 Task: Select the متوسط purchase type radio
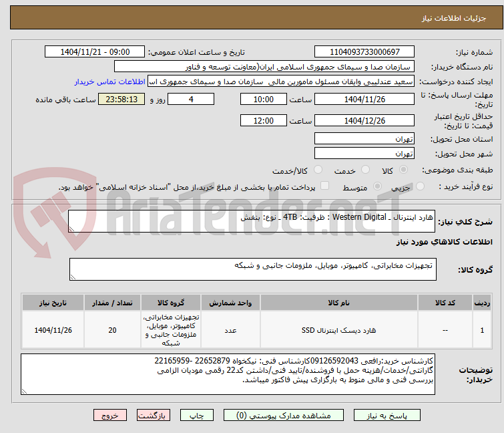(377, 186)
